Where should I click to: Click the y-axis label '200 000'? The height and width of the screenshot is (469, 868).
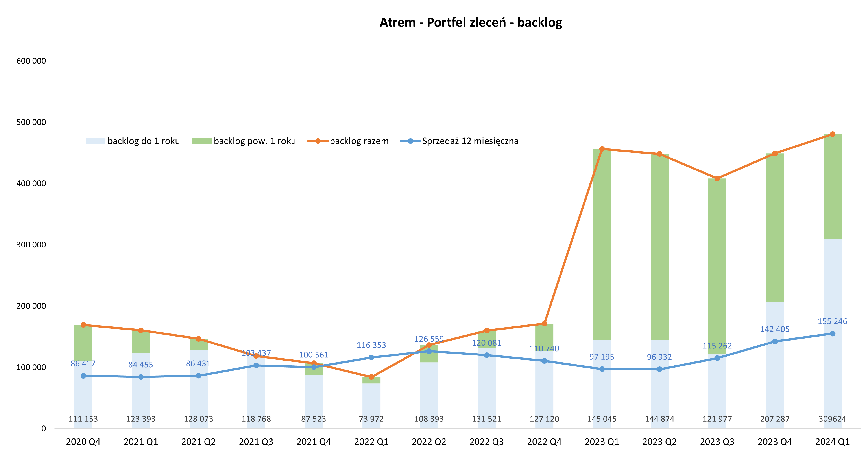click(31, 306)
